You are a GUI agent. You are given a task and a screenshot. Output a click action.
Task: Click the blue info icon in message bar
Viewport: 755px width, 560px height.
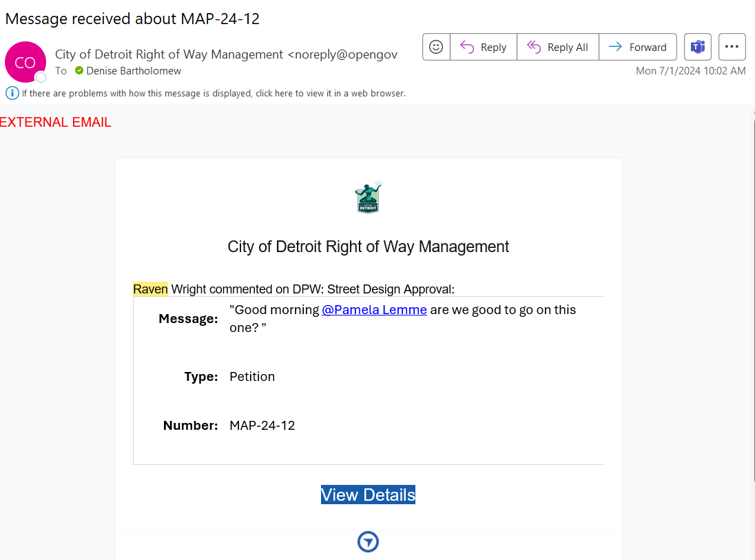pyautogui.click(x=12, y=93)
